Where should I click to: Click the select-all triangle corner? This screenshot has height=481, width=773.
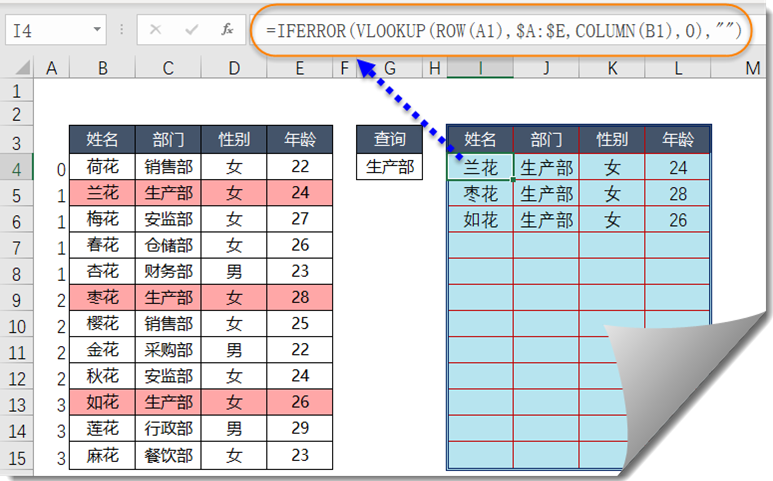coord(22,67)
